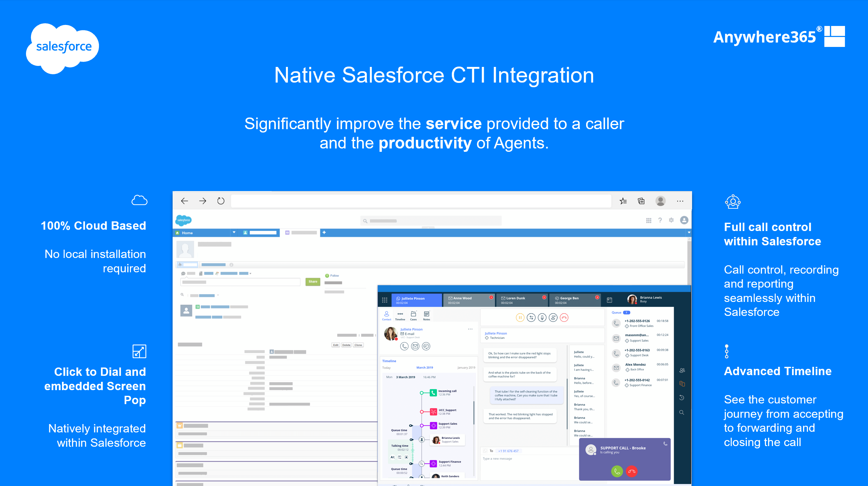Click the Salesforce global search field
Screen dimensions: 868x486
431,221
